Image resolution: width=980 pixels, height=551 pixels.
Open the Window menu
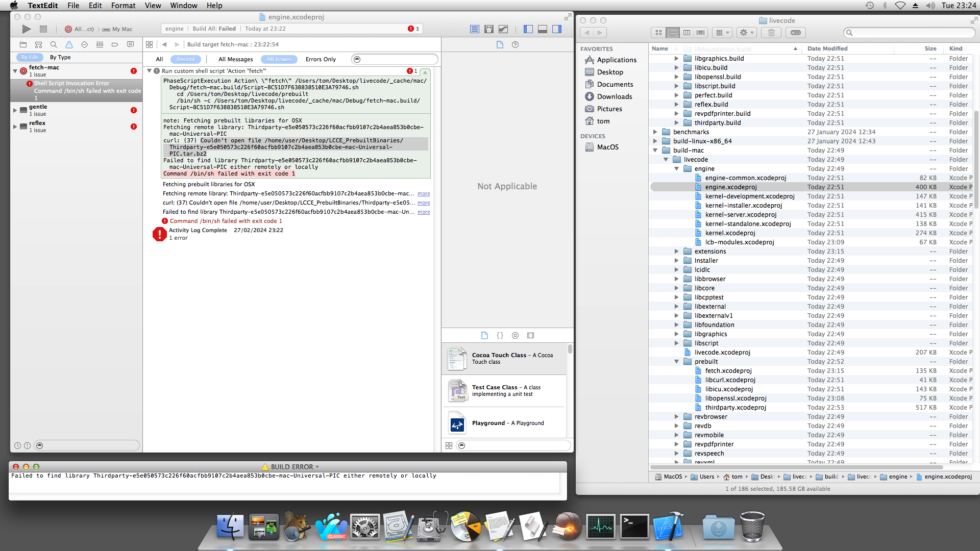(184, 6)
